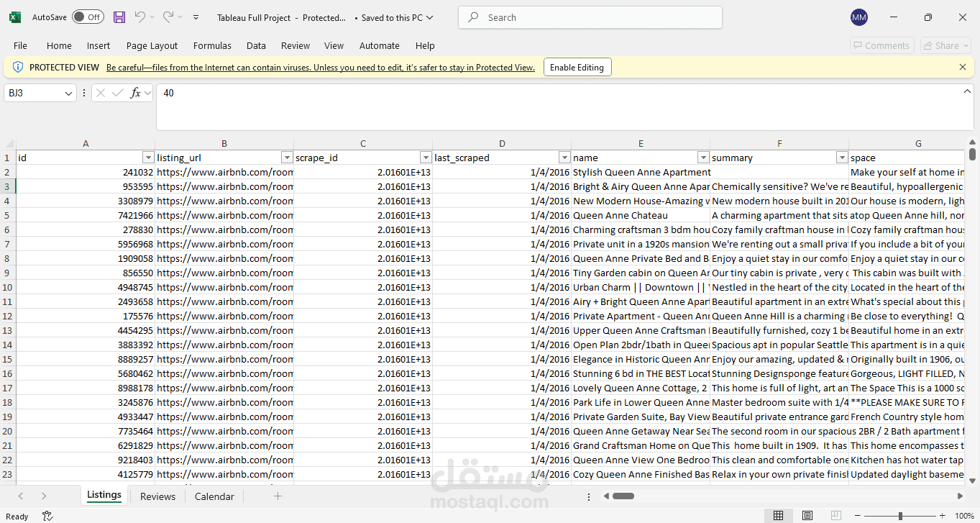Click the Share button
The height and width of the screenshot is (523, 980).
click(945, 45)
